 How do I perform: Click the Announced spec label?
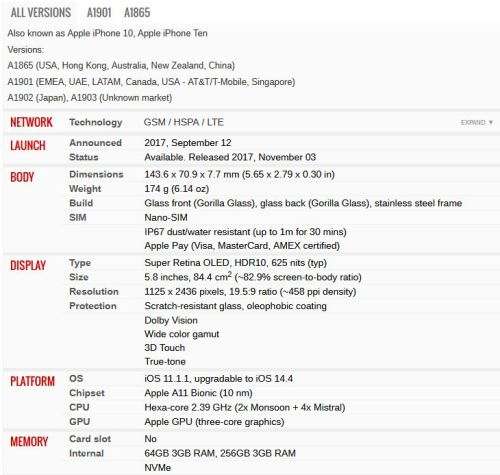pos(95,143)
